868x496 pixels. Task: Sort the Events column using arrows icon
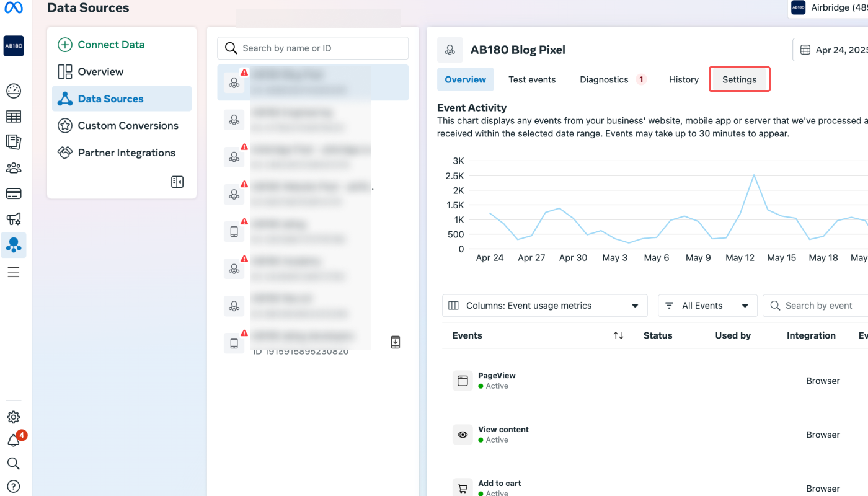tap(618, 335)
